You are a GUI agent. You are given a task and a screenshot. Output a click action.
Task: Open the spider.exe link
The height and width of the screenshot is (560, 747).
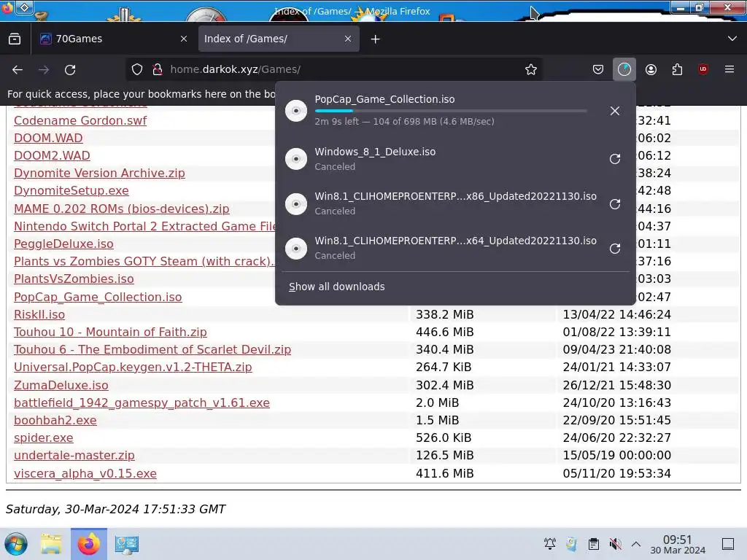coord(43,438)
